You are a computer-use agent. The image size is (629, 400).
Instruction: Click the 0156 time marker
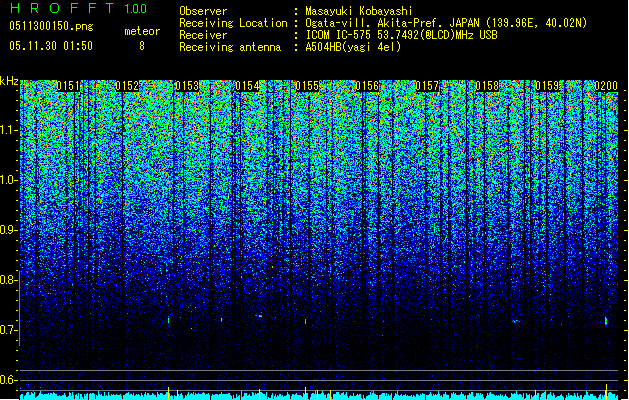click(x=367, y=86)
